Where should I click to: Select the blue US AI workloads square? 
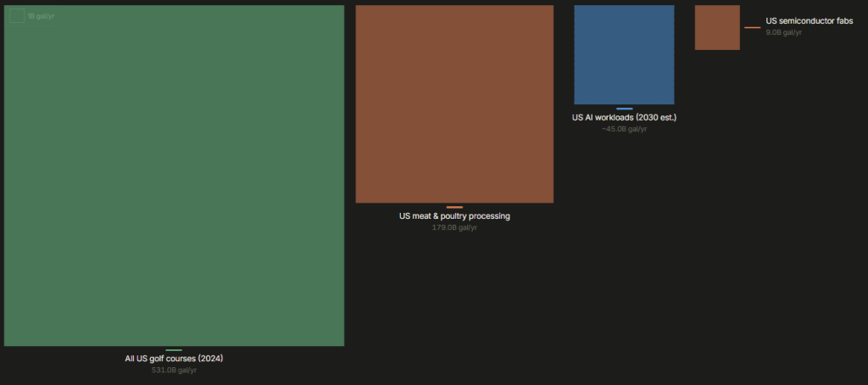pyautogui.click(x=624, y=54)
